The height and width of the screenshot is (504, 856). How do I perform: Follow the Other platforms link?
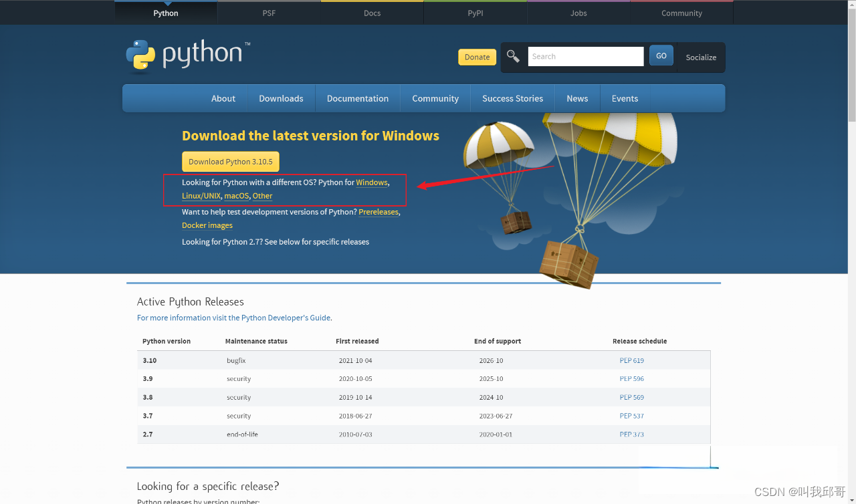point(262,196)
